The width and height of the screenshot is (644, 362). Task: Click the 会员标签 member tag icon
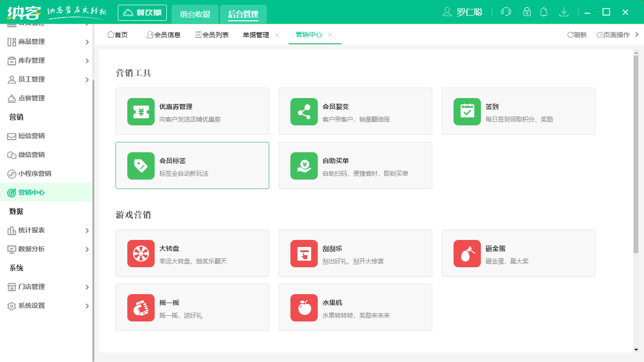tap(140, 165)
